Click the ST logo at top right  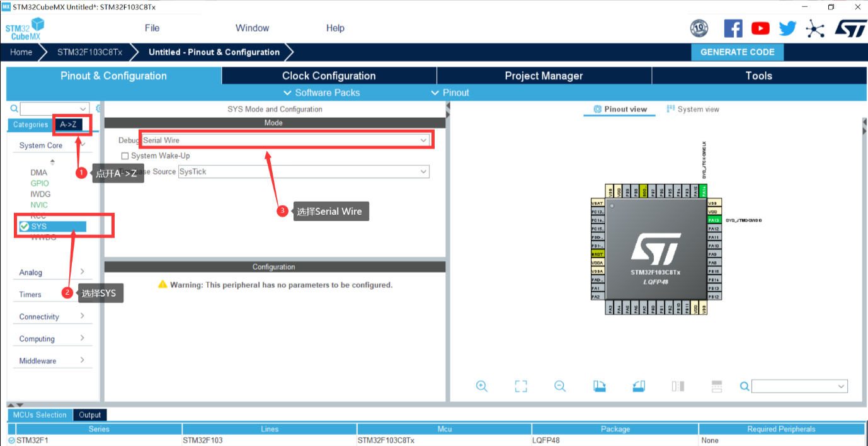point(850,28)
